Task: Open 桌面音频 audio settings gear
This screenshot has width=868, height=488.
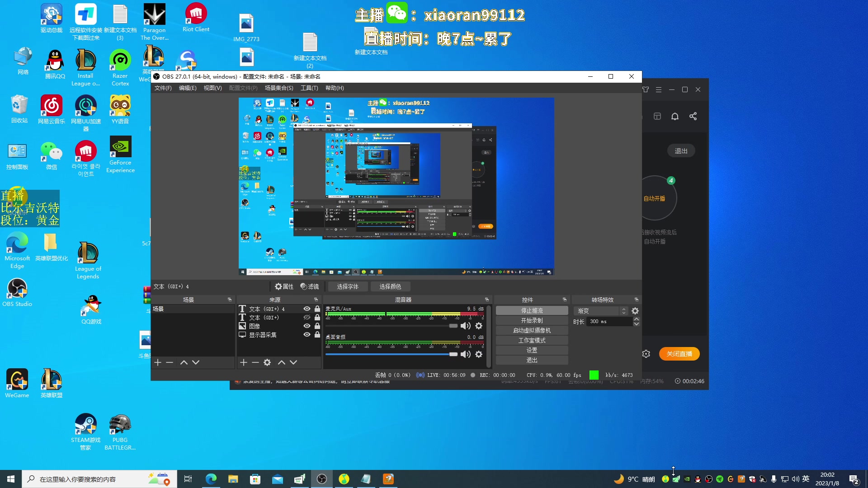Action: [x=479, y=354]
